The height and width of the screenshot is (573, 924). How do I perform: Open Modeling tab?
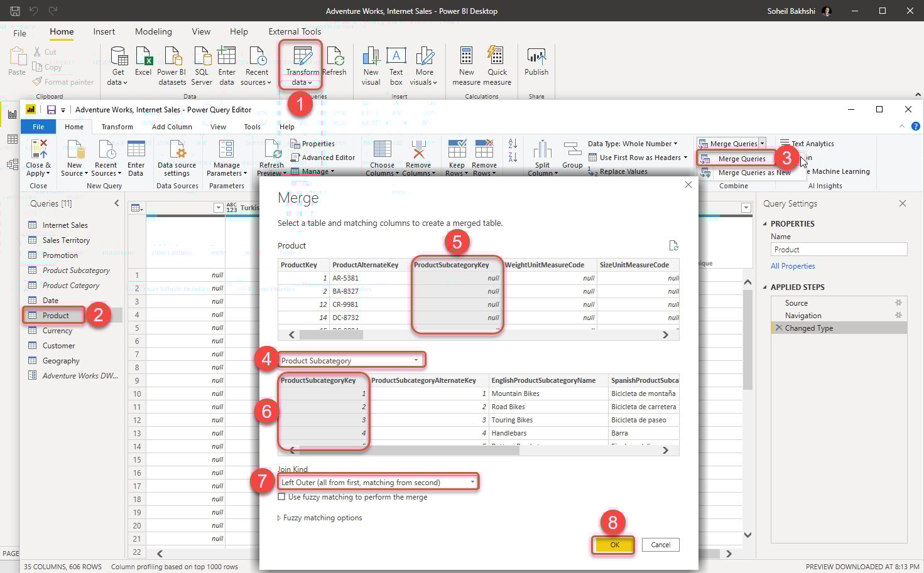pyautogui.click(x=153, y=31)
